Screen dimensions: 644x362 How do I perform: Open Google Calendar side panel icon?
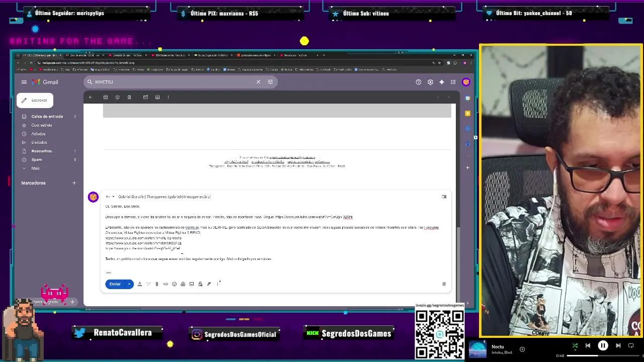[467, 98]
